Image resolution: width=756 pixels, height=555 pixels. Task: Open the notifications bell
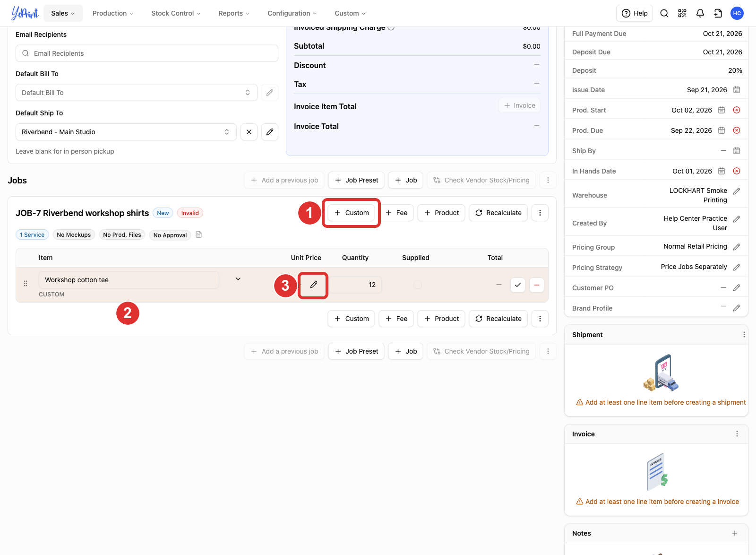[700, 13]
